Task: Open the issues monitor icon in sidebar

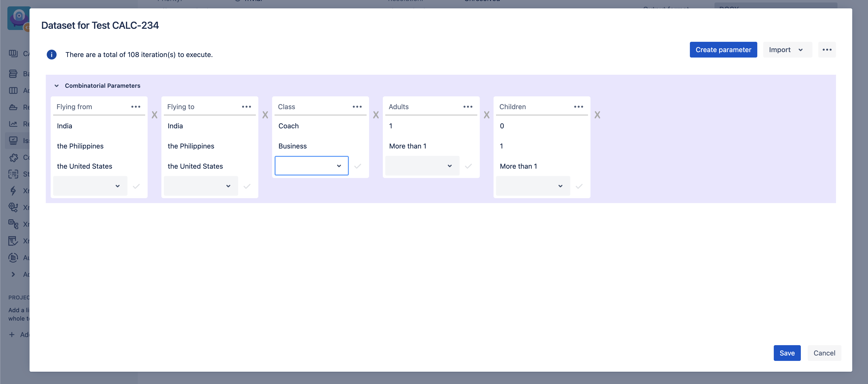Action: click(x=13, y=141)
